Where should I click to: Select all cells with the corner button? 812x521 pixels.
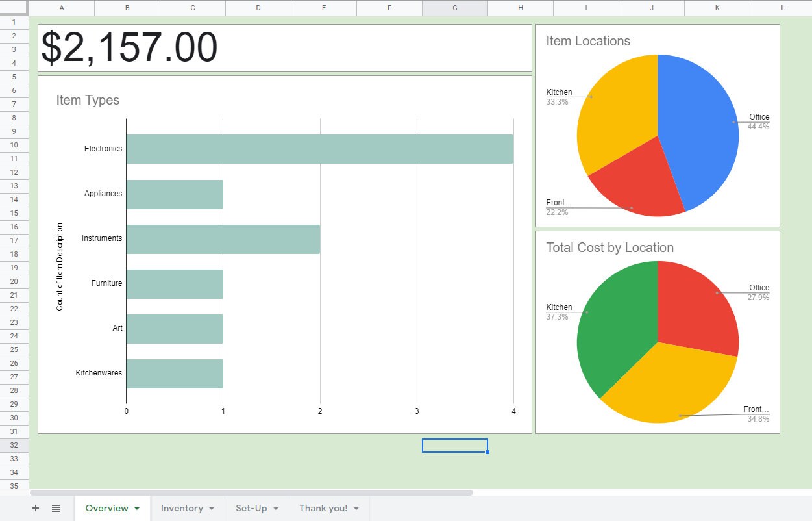coord(14,8)
